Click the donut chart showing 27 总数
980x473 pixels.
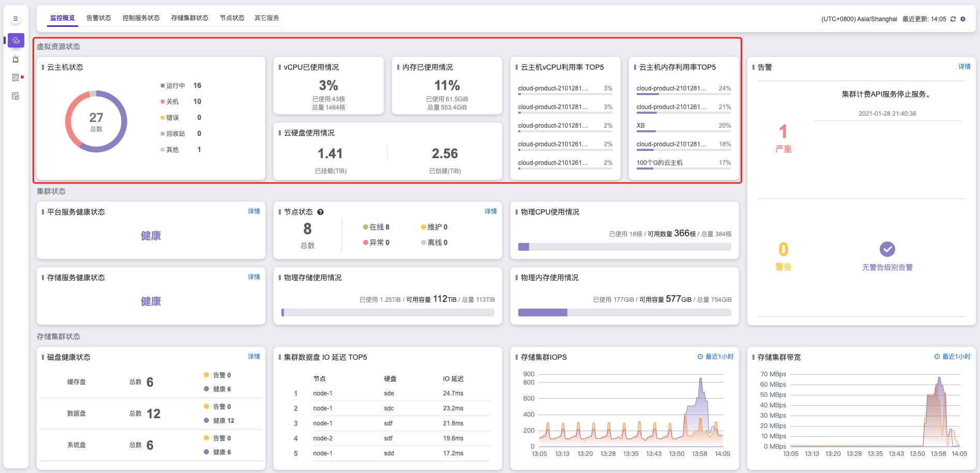96,121
